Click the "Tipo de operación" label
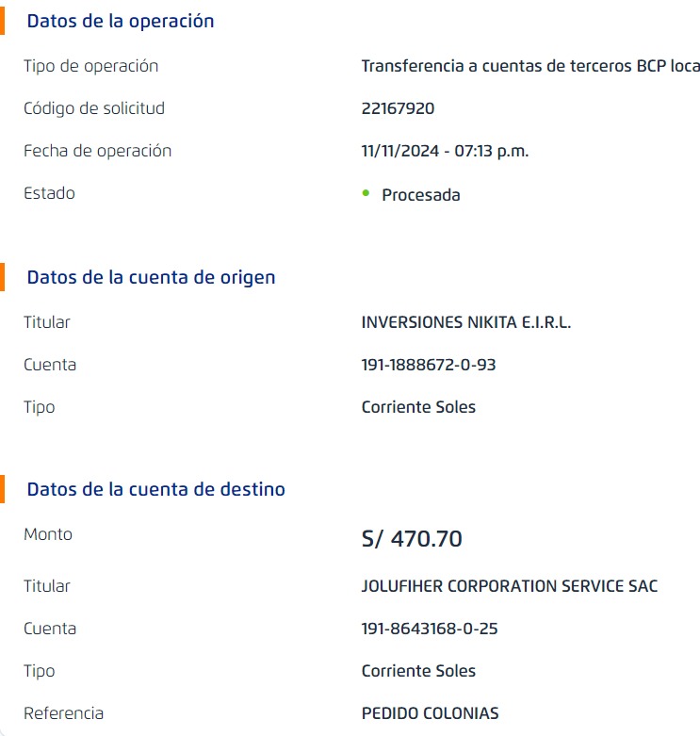 coord(91,66)
